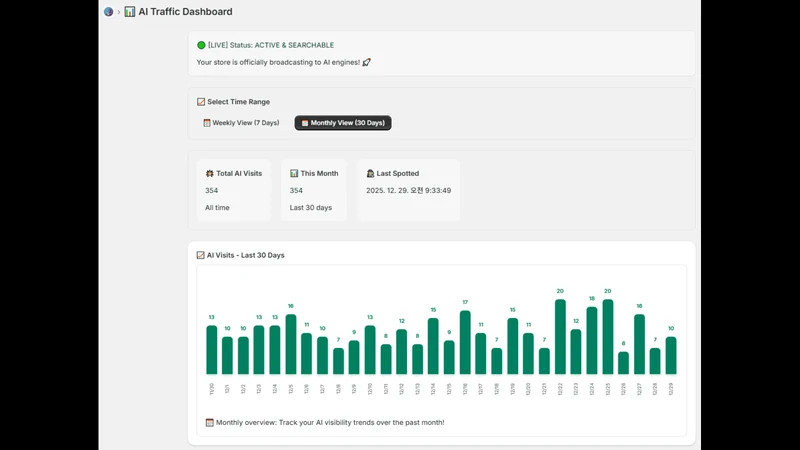Click the 12/5 bar showing 16 visits
Viewport: 800px width, 450px height.
click(291, 344)
